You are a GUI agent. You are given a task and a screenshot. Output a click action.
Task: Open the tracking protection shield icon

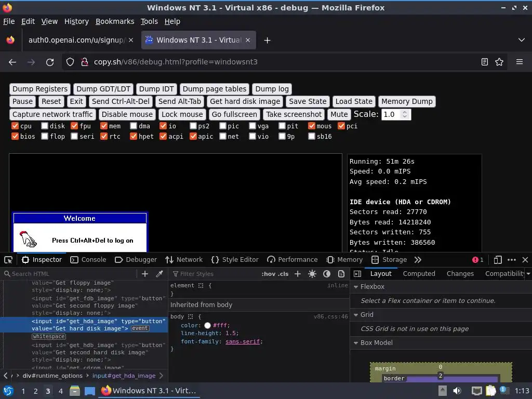point(70,62)
